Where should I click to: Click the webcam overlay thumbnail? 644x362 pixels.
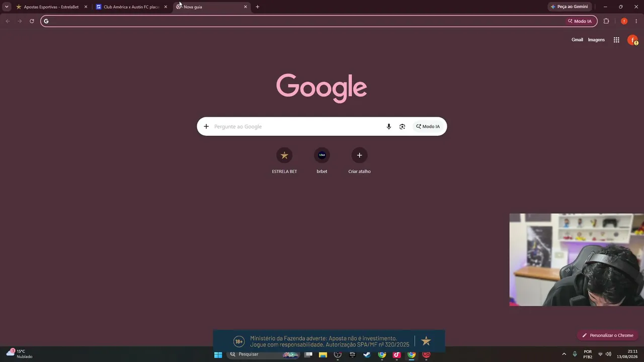point(577,260)
